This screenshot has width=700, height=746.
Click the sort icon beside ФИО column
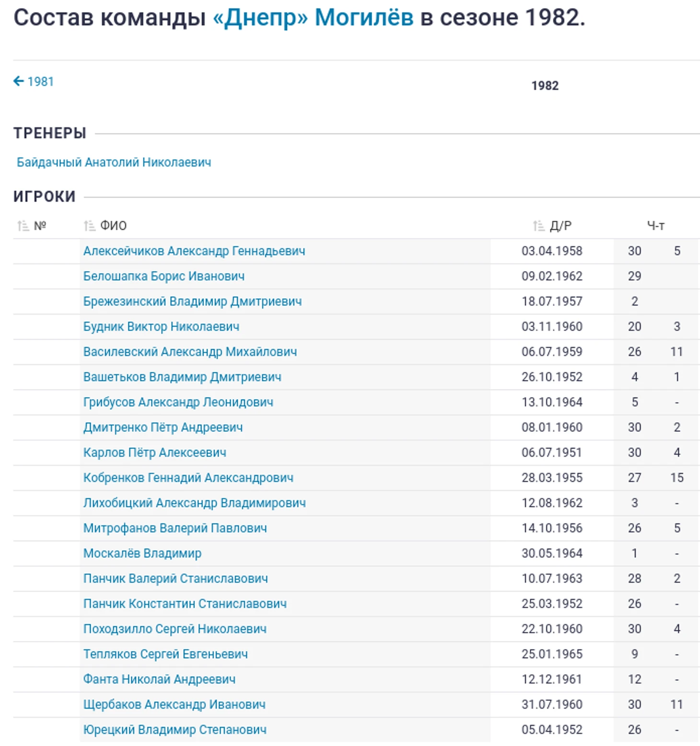(89, 225)
